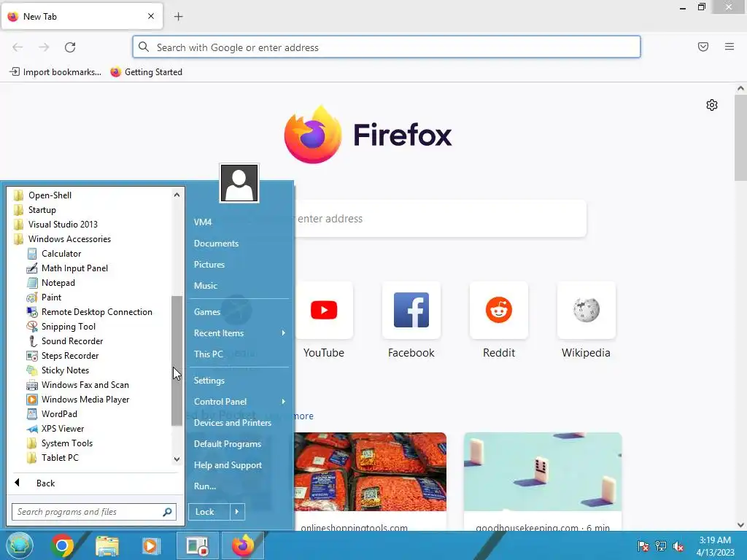
Task: Expand the Open-Shell folder
Action: (43, 195)
